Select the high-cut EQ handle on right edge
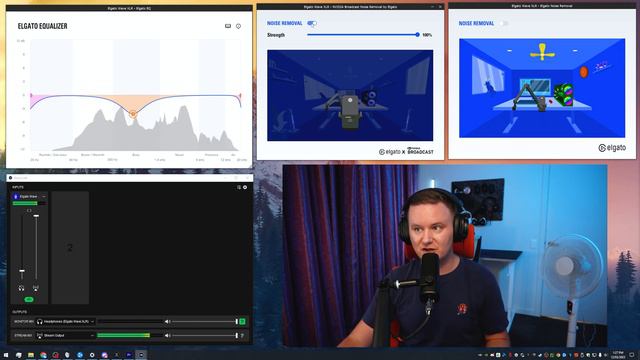640x360 pixels. coord(240,96)
